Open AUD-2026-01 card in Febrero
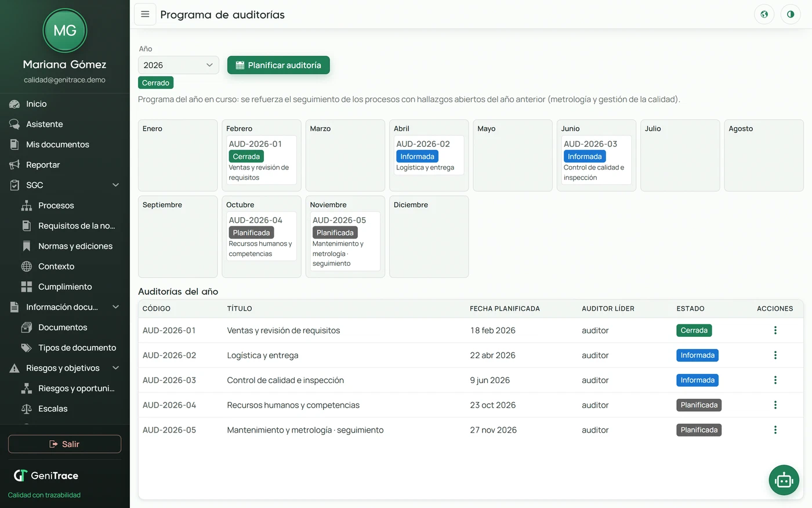The width and height of the screenshot is (812, 508). pos(262,160)
